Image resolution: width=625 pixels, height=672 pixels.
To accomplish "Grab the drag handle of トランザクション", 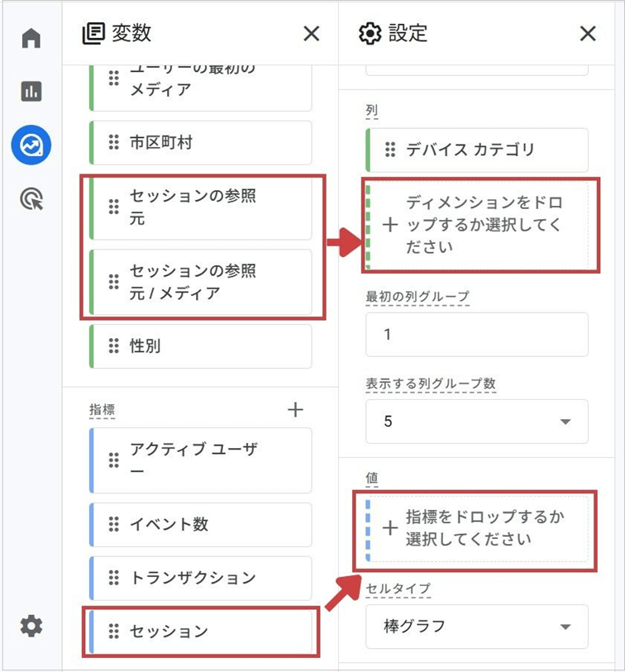I will [x=113, y=577].
